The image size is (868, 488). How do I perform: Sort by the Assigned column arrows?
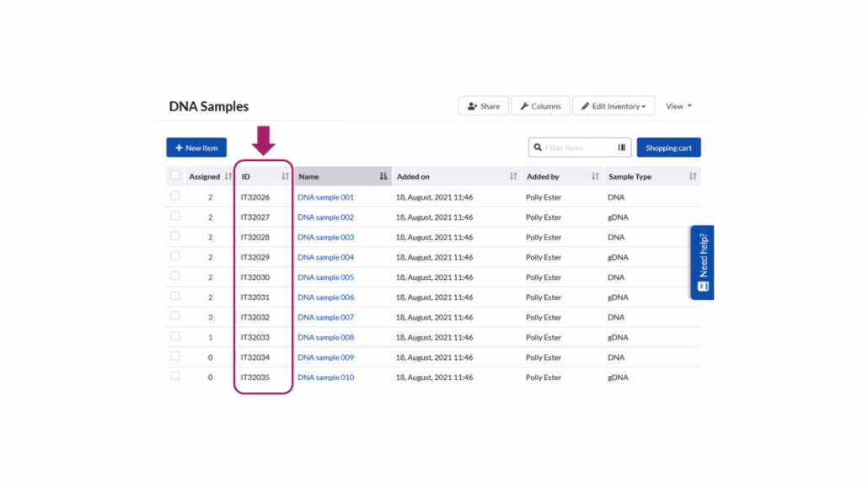coord(228,177)
